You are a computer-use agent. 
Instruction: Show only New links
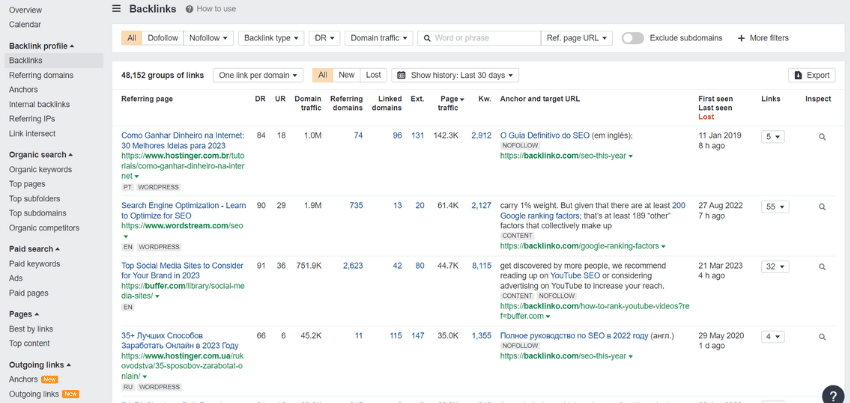(x=346, y=75)
